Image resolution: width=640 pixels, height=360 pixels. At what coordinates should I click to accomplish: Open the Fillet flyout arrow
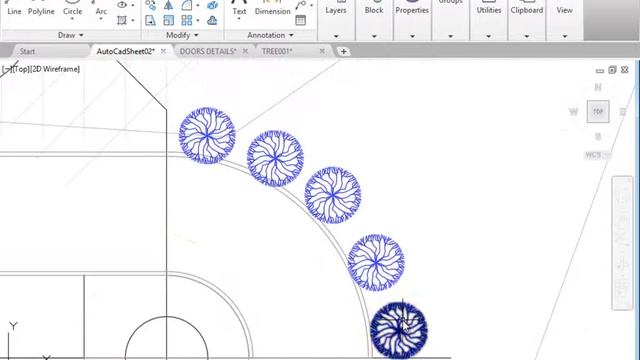[198, 5]
